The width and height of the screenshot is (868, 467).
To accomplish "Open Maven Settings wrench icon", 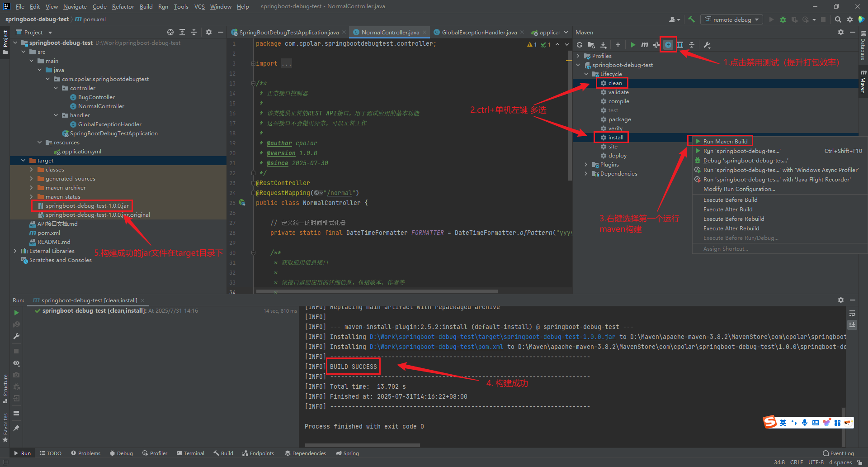I will pos(707,45).
